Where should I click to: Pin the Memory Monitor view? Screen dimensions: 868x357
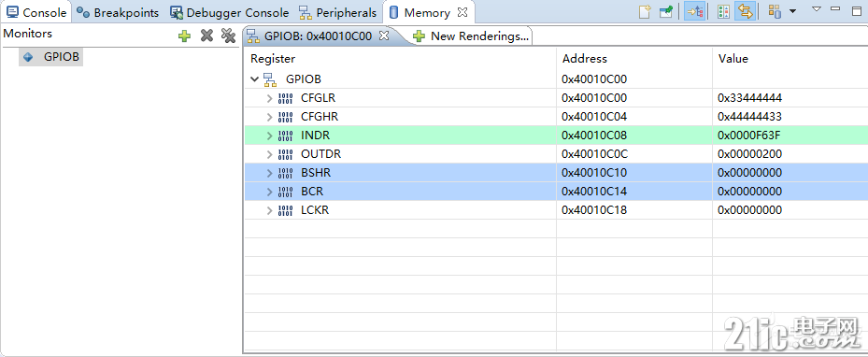(x=666, y=11)
